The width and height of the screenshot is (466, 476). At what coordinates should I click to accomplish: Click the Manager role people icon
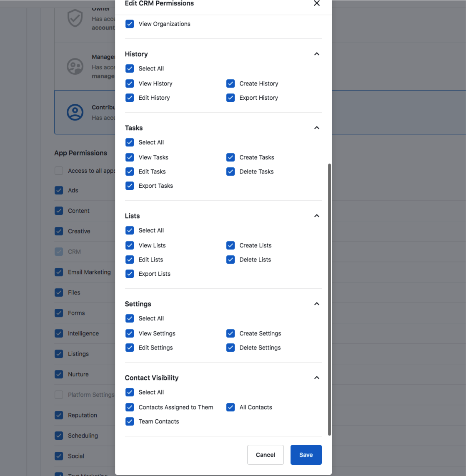tap(75, 66)
